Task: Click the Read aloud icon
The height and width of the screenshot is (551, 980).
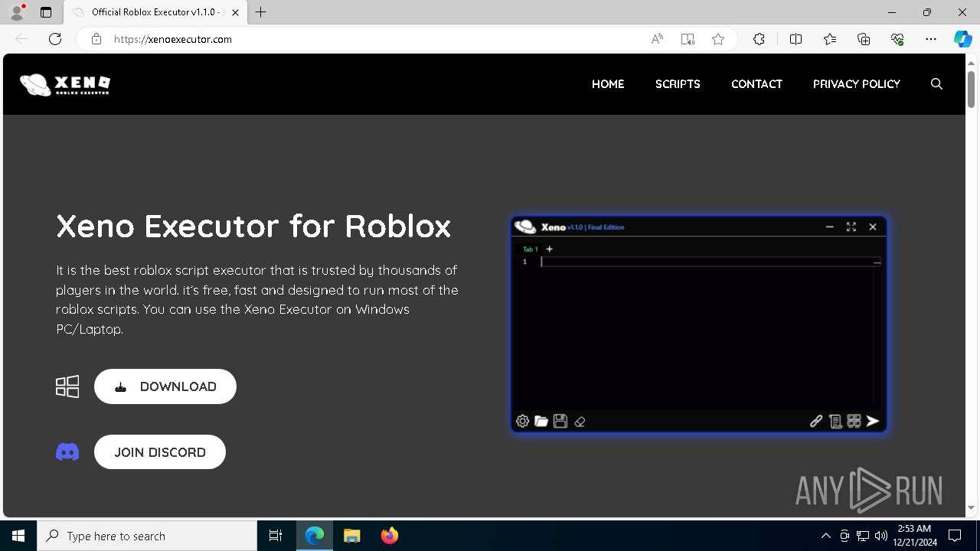Action: [657, 39]
